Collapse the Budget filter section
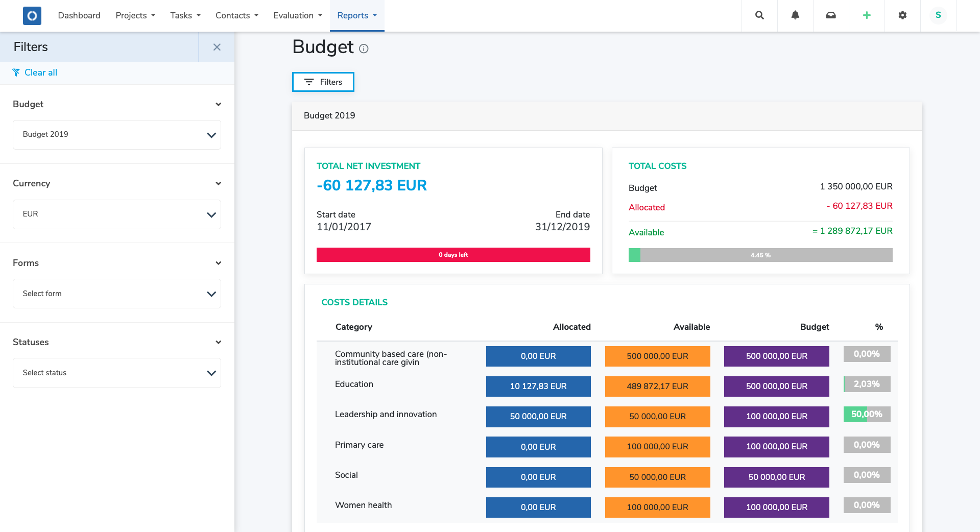The image size is (980, 532). pyautogui.click(x=218, y=104)
